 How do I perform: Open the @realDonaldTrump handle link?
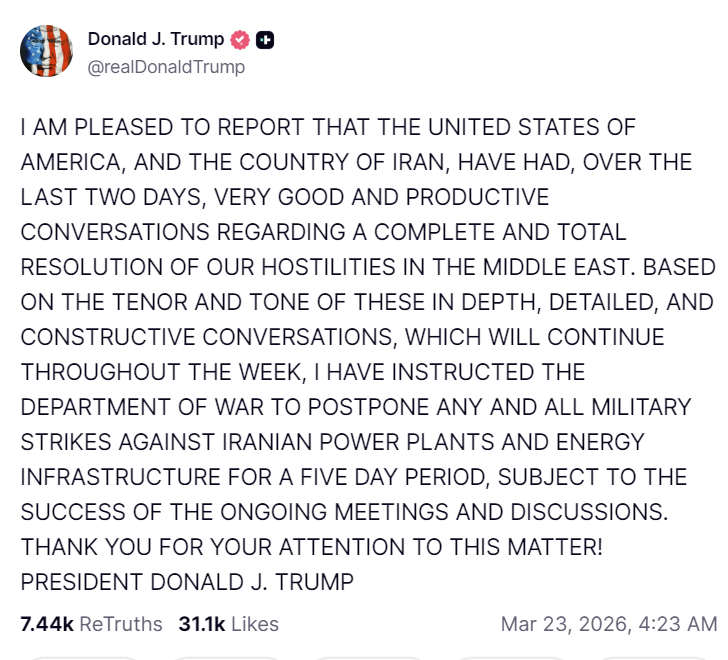click(166, 67)
